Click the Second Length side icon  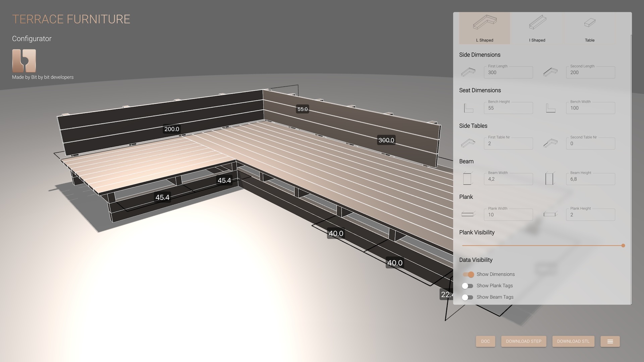(x=550, y=72)
